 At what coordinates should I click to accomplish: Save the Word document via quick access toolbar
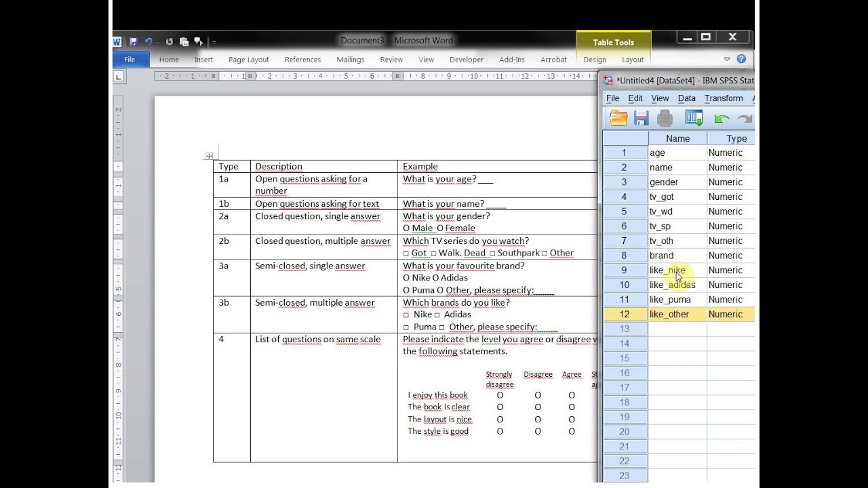click(134, 41)
